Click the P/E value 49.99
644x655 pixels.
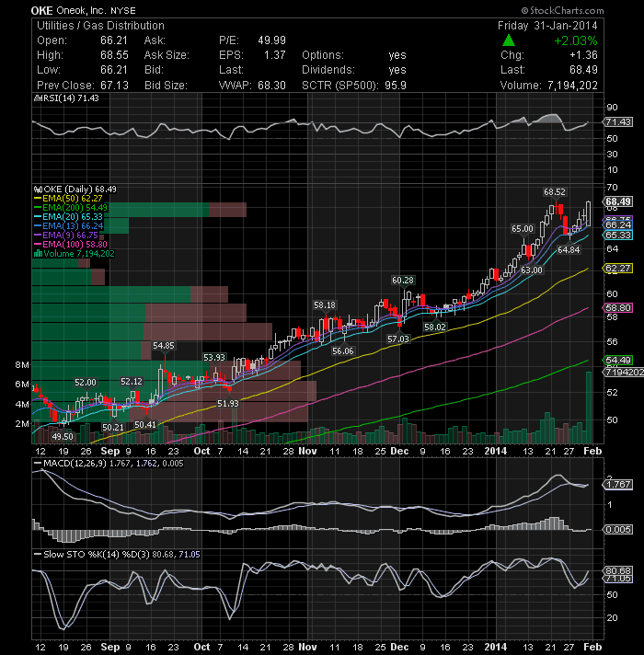click(x=272, y=40)
